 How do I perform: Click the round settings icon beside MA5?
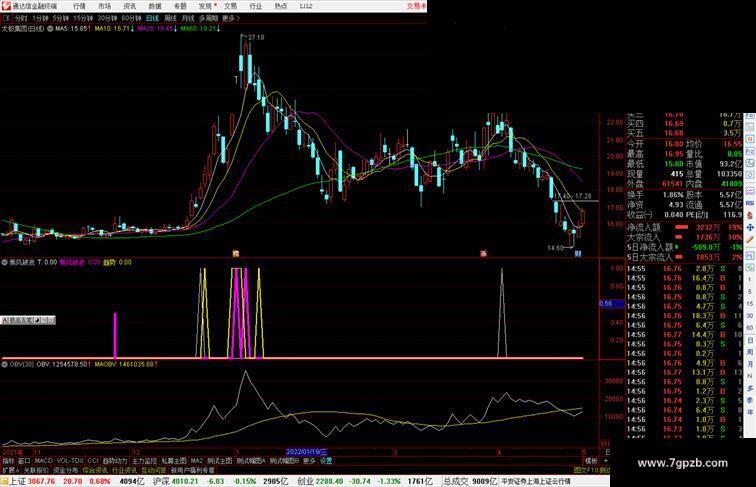point(50,29)
